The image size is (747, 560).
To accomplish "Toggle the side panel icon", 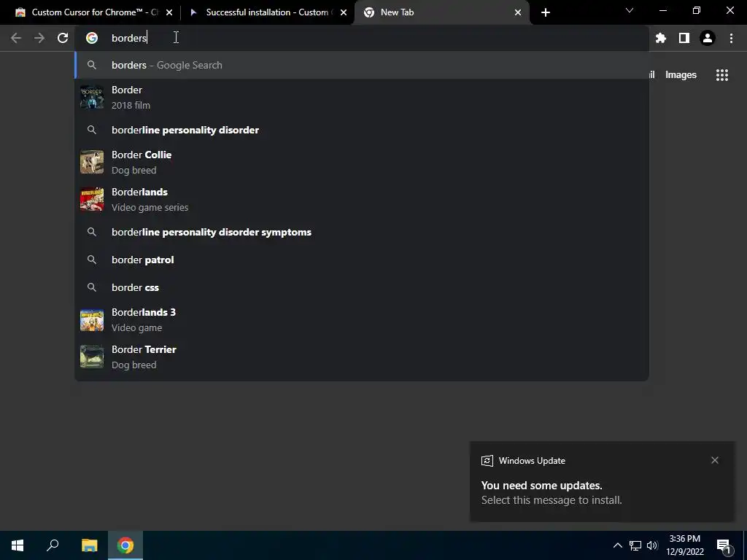I will coord(684,38).
